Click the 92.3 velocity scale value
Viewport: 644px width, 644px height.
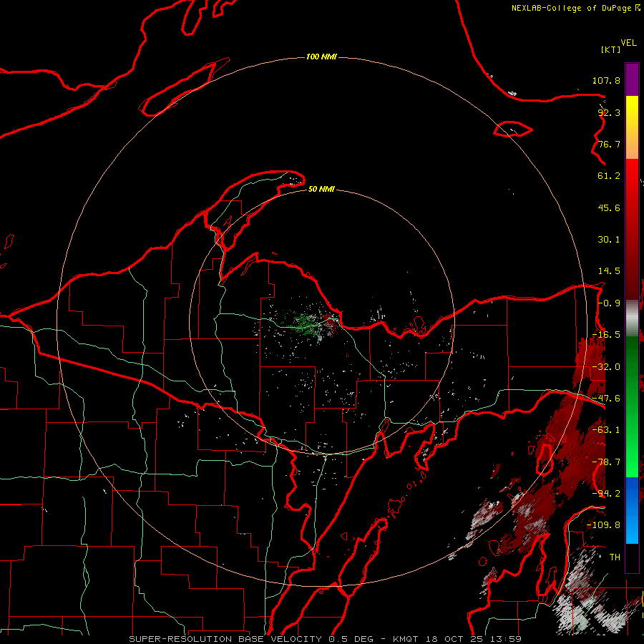point(609,112)
